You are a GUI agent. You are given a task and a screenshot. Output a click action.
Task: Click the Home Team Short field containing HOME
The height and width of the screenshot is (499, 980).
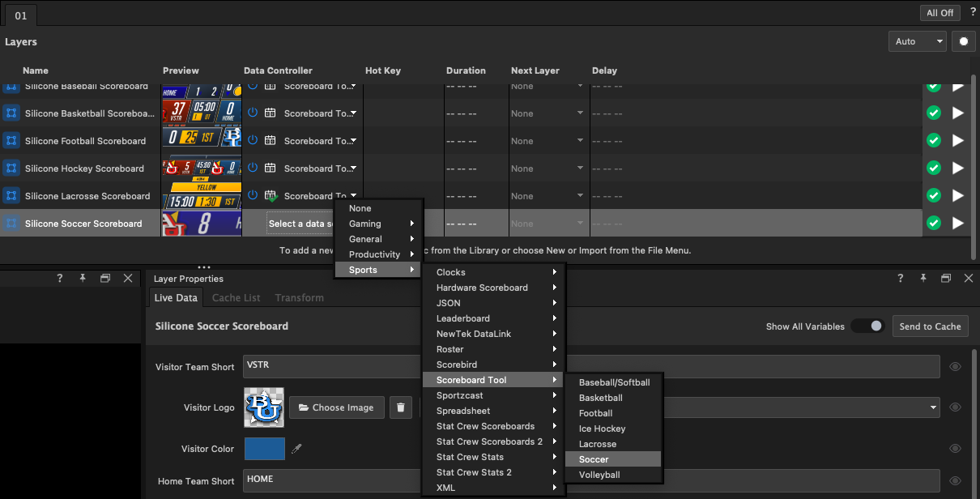click(591, 480)
